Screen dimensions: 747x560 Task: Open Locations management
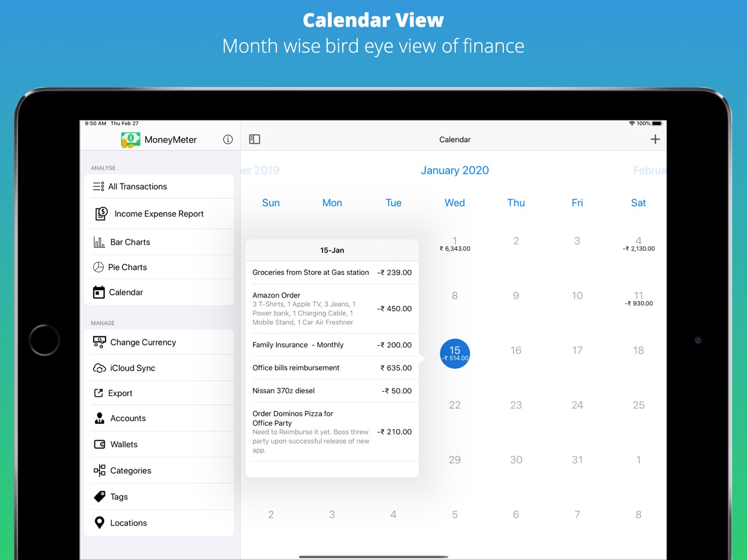[x=159, y=522]
